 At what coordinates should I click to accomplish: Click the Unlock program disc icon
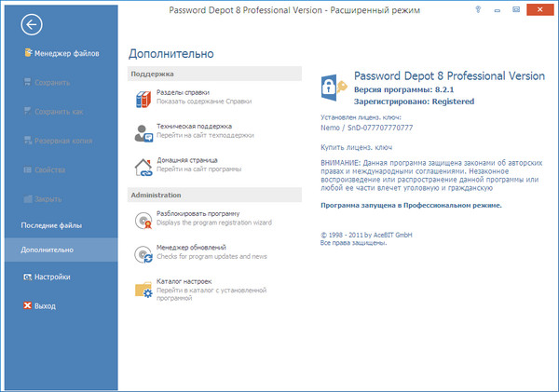[143, 220]
